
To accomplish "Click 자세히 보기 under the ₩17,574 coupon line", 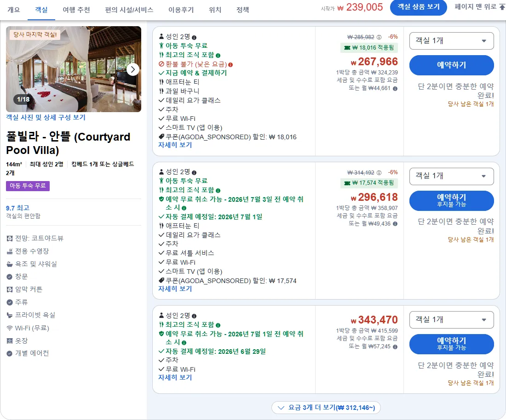I will [x=175, y=289].
